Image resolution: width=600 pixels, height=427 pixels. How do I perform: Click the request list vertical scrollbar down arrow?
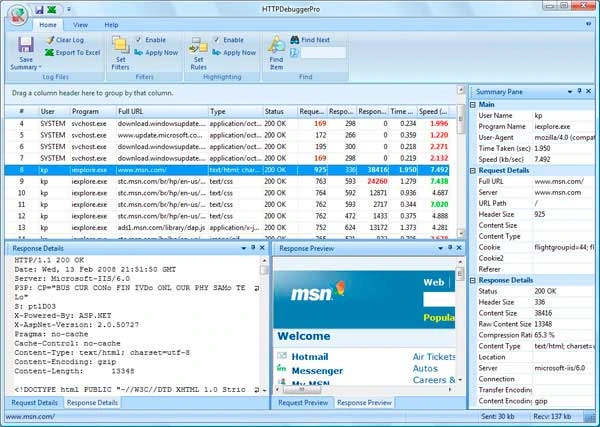(461, 233)
